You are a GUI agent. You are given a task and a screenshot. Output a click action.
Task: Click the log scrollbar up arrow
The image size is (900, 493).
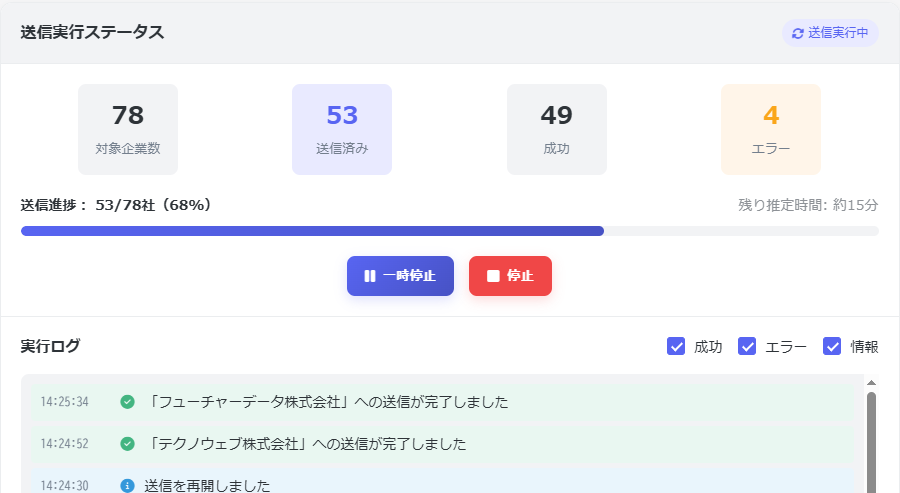coord(871,382)
